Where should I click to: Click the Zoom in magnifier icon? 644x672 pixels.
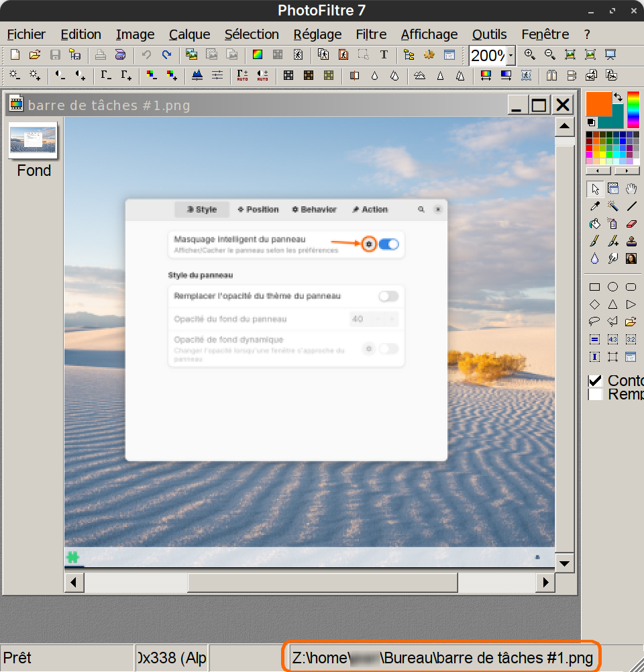click(529, 55)
